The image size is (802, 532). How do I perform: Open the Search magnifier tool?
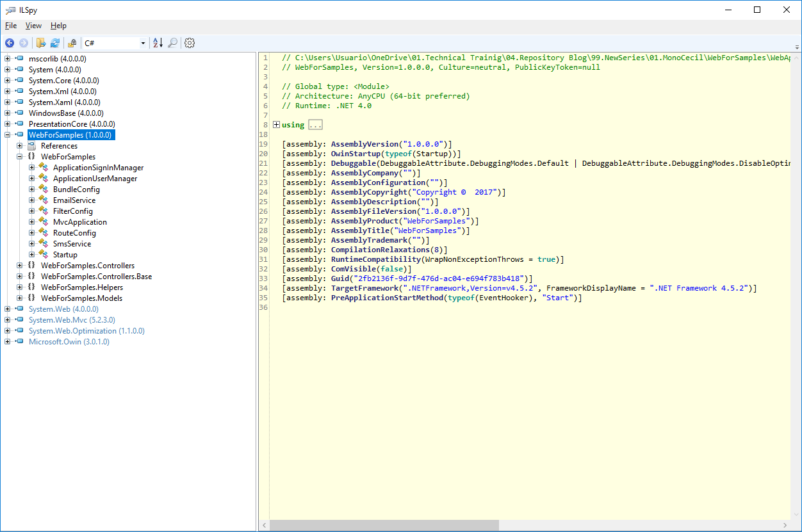[173, 43]
